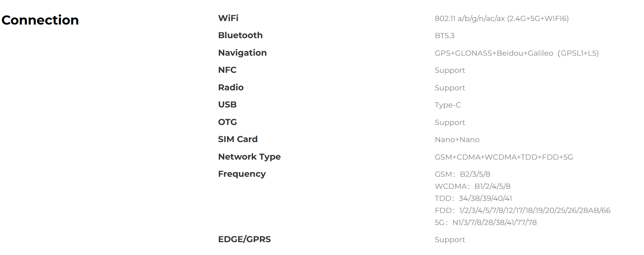The image size is (644, 255).
Task: Click the Type-C value text
Action: click(x=447, y=105)
